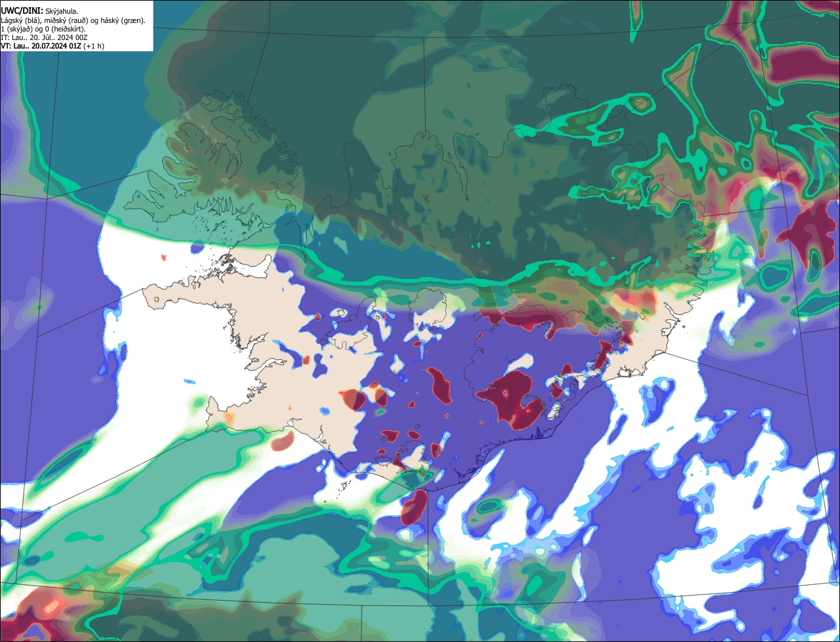Click the 'Lágský (blá), miðský (rauð)' legend line
Viewport: 840px width, 642px height.
tap(73, 20)
